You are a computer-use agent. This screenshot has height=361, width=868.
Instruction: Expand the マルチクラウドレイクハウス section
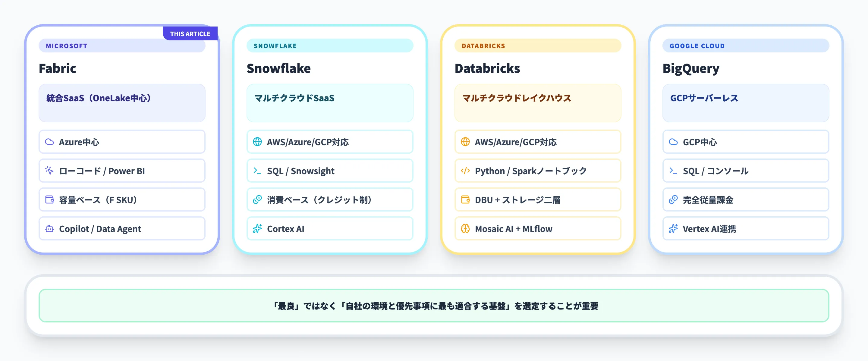[x=537, y=103]
